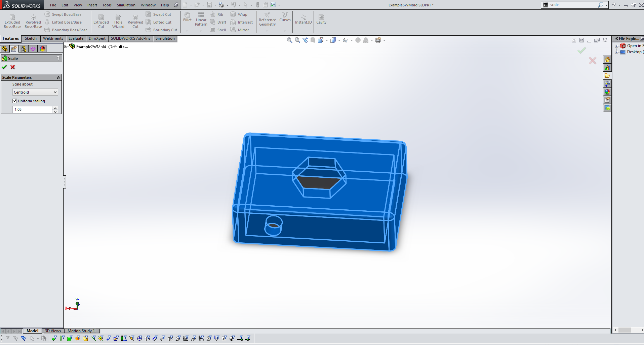
Task: Open the Simulation menu
Action: coord(126,5)
